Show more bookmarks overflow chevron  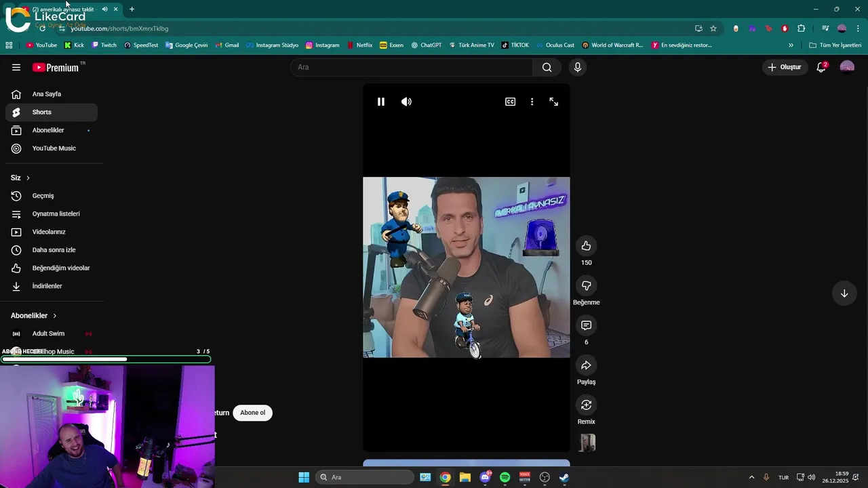click(x=791, y=45)
